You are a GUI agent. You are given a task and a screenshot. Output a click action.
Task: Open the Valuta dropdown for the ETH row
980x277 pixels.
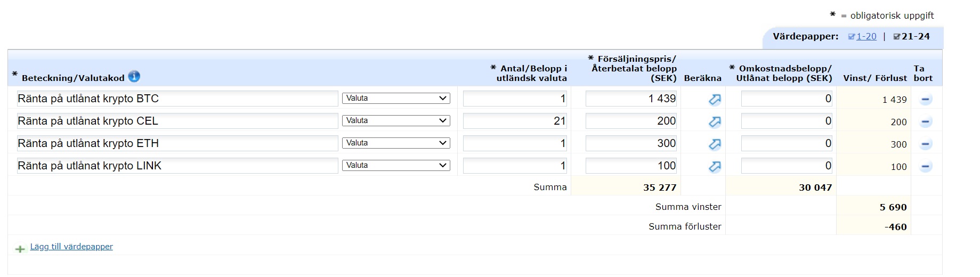pyautogui.click(x=396, y=143)
